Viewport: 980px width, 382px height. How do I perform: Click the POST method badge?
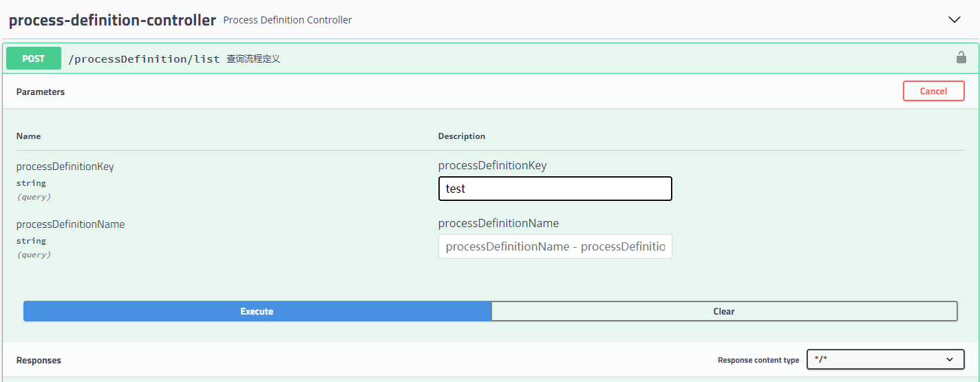click(x=33, y=59)
